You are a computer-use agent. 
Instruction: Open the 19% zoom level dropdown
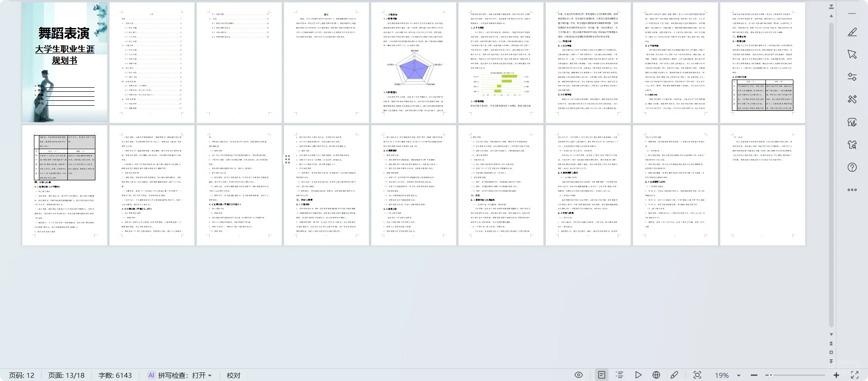(728, 376)
